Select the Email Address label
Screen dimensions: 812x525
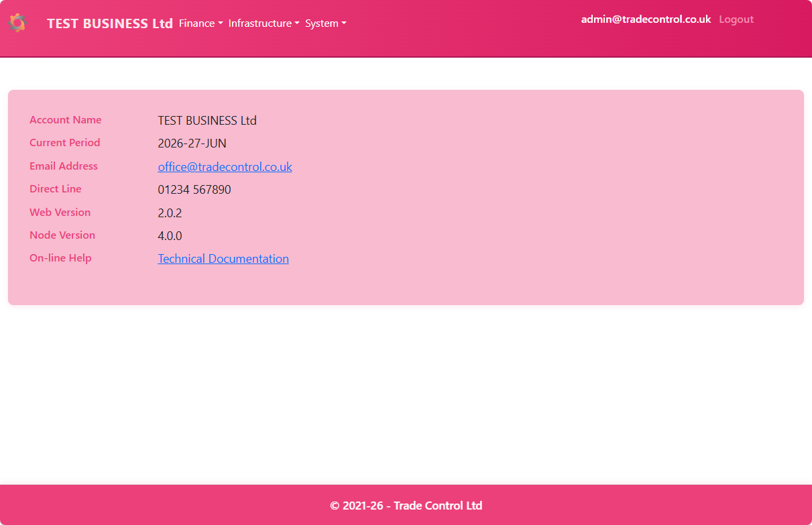click(64, 166)
